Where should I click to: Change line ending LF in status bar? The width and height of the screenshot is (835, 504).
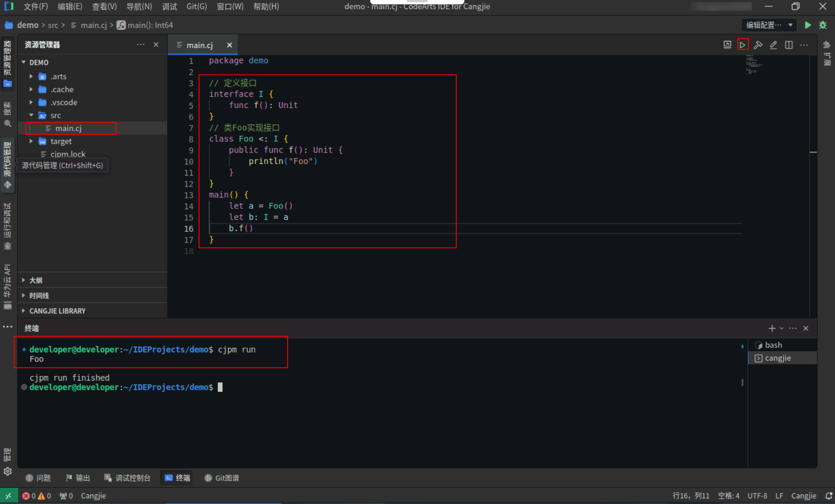(x=779, y=496)
